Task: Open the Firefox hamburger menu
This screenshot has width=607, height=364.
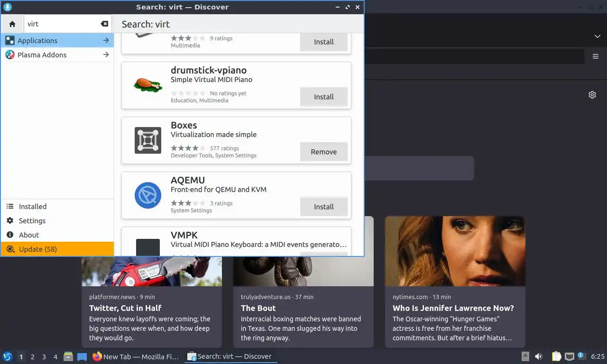Action: pyautogui.click(x=596, y=56)
